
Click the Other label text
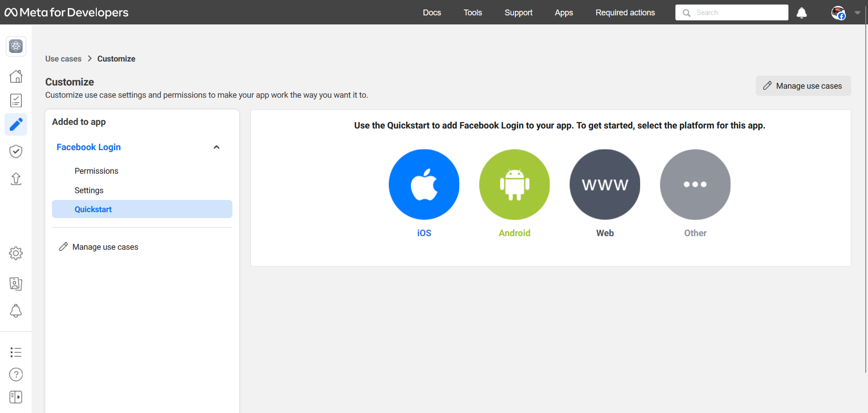pyautogui.click(x=695, y=233)
